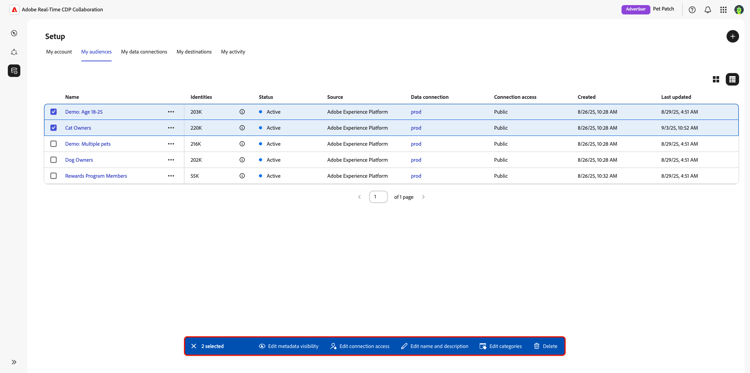
Task: Clear selection with the X button
Action: point(194,346)
